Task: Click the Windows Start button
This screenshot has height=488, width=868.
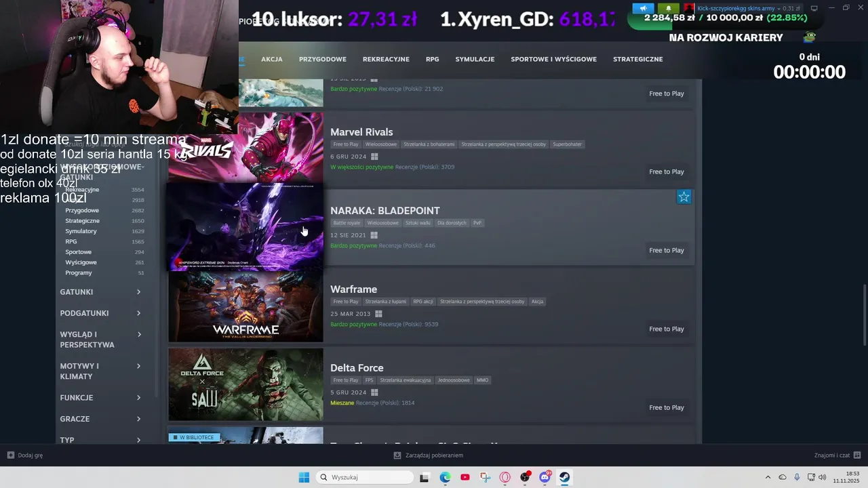Action: pyautogui.click(x=304, y=477)
